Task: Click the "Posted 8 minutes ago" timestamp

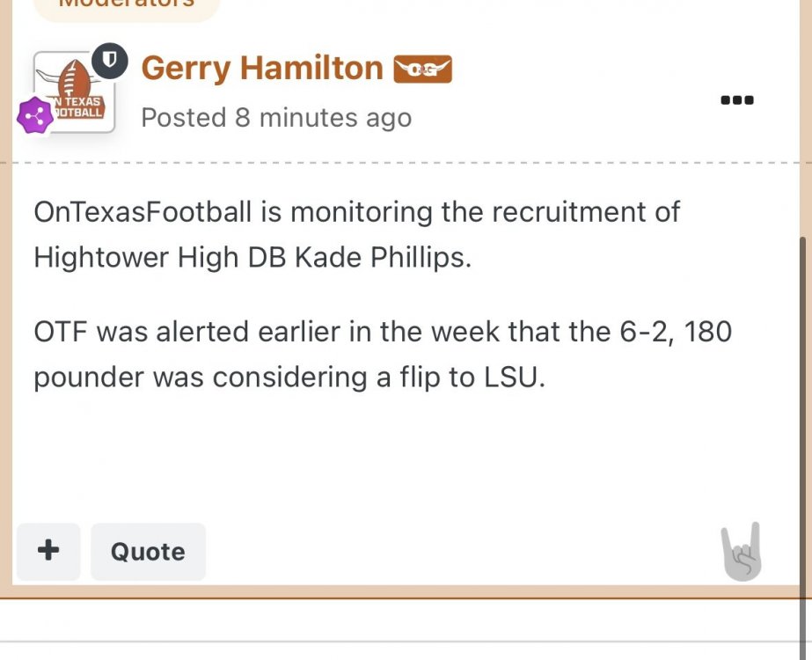Action: tap(276, 117)
